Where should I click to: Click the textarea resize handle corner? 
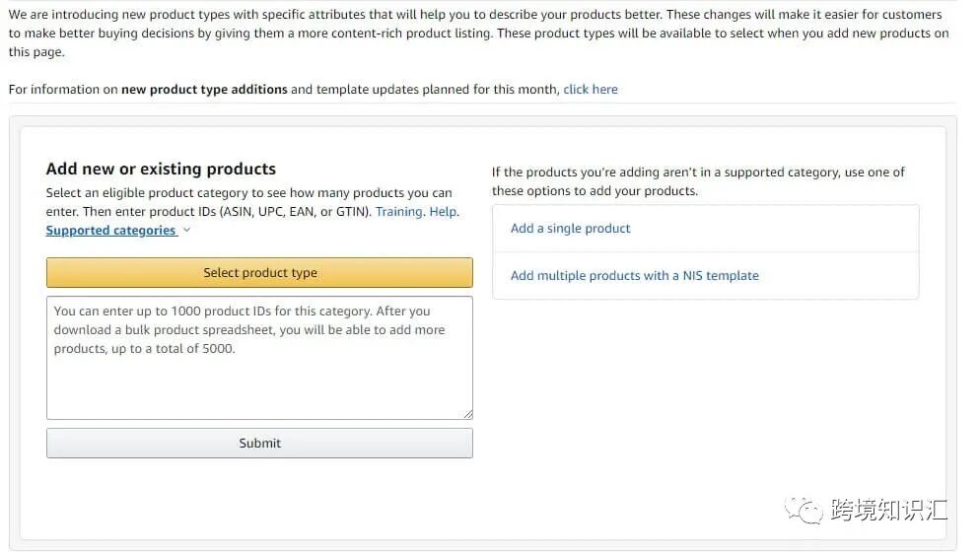pos(467,414)
